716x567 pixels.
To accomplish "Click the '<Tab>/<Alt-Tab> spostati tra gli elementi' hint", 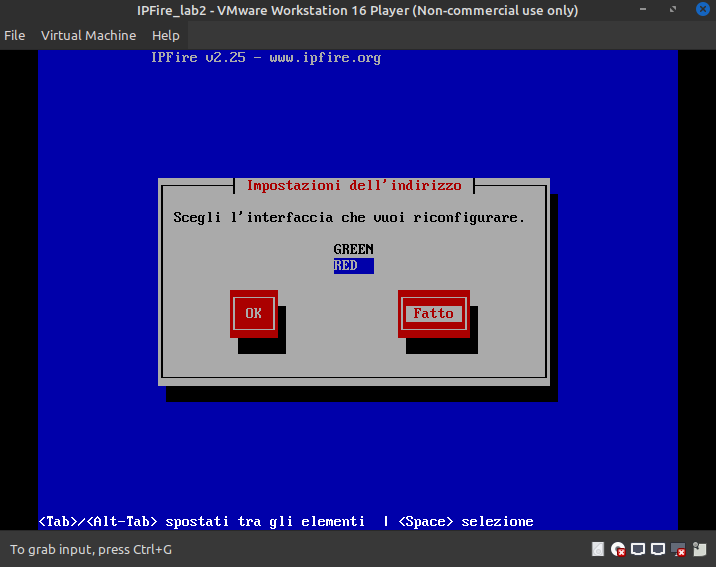I will 201,521.
